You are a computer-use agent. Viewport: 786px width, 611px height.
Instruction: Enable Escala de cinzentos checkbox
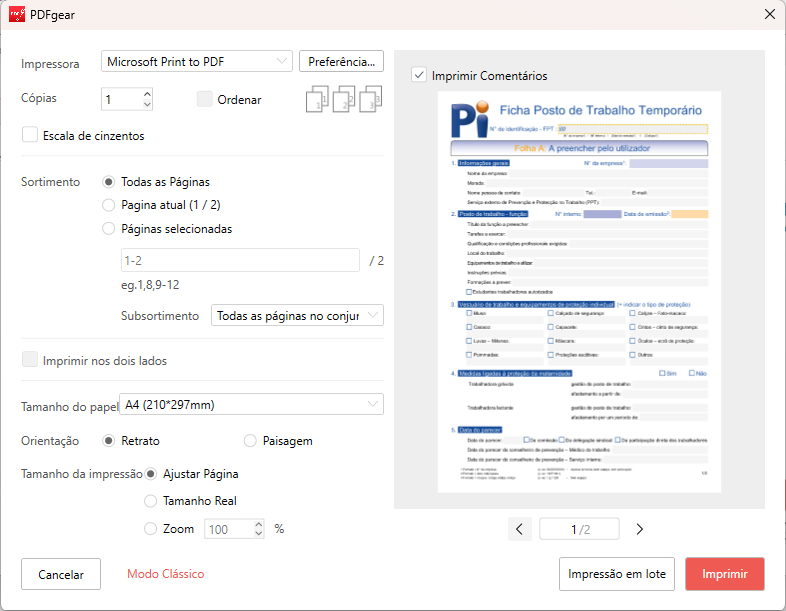coord(30,135)
